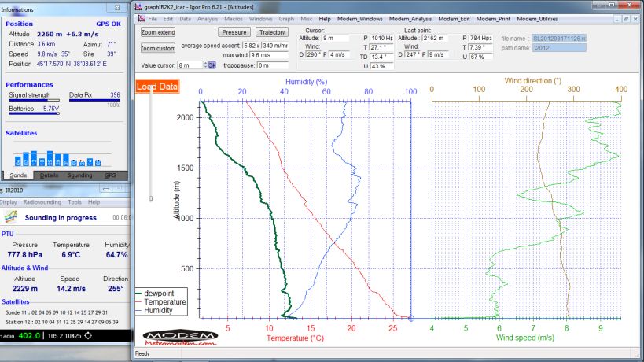The width and height of the screenshot is (644, 362).
Task: Click the GPS OK status text
Action: click(109, 24)
